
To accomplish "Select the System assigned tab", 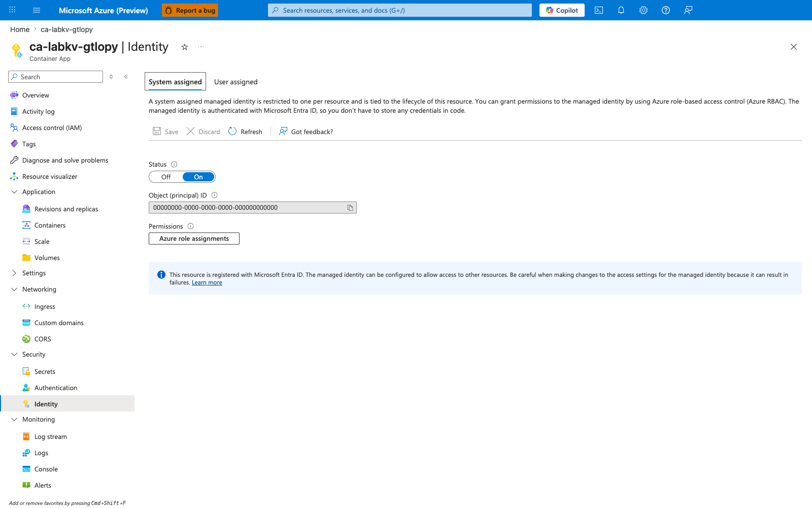I will [x=175, y=82].
